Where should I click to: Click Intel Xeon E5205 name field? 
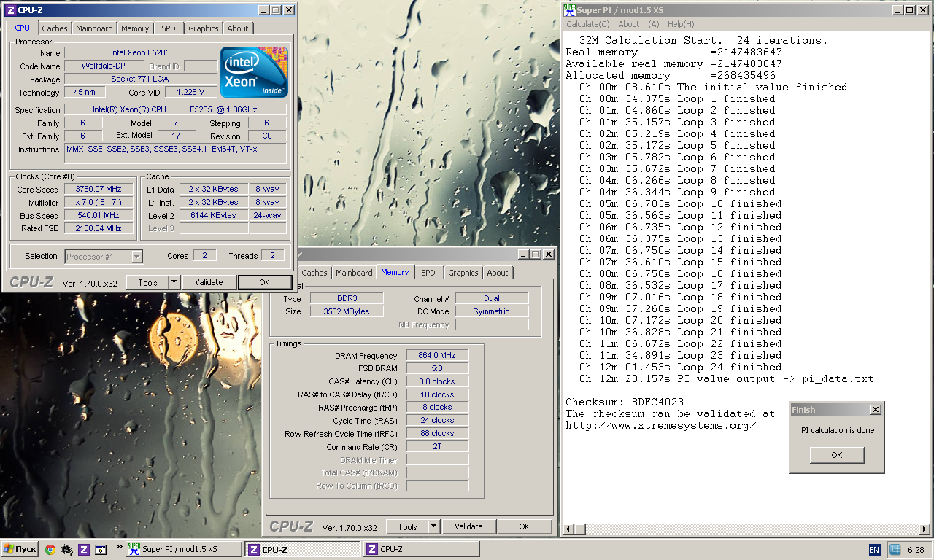140,52
